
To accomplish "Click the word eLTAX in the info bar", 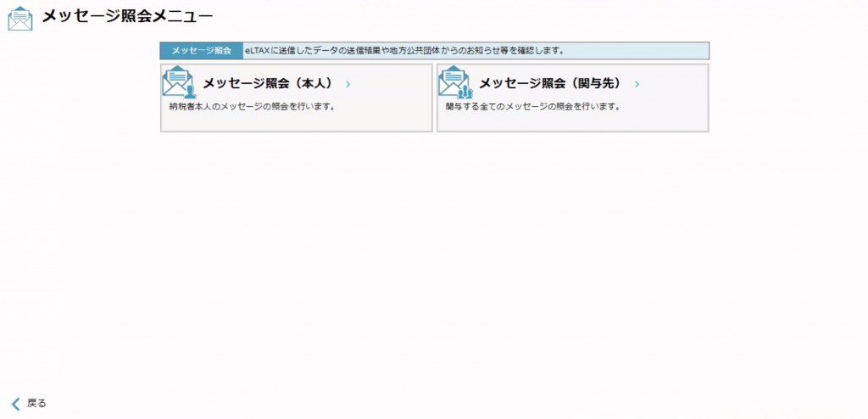I will 257,51.
